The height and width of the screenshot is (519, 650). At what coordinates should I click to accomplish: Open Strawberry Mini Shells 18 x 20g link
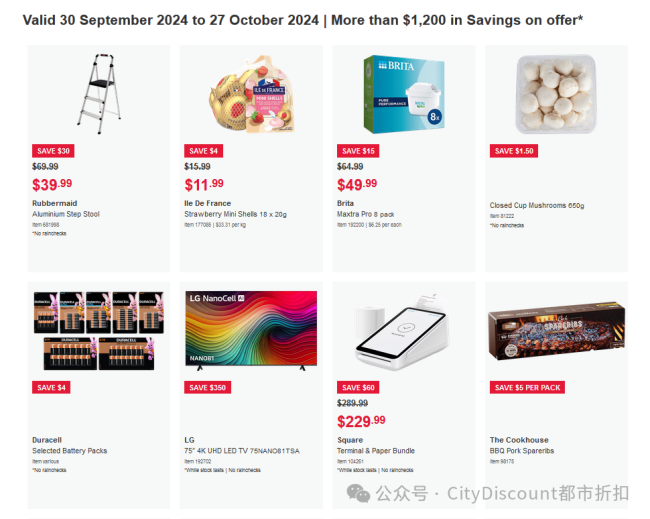click(235, 214)
